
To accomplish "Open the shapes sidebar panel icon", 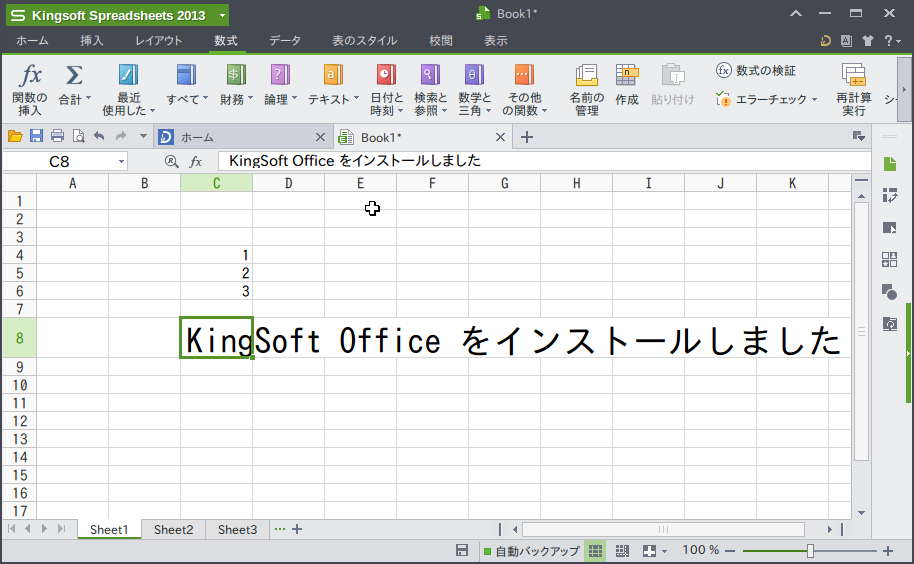I will coord(890,291).
